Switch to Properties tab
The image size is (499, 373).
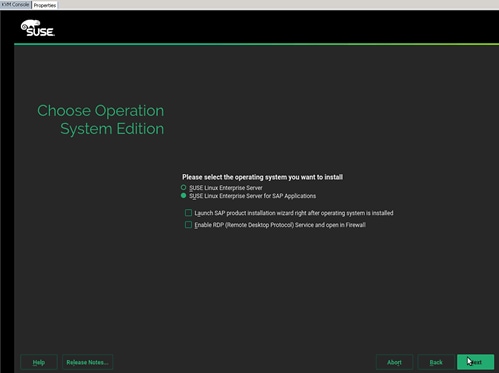[45, 5]
